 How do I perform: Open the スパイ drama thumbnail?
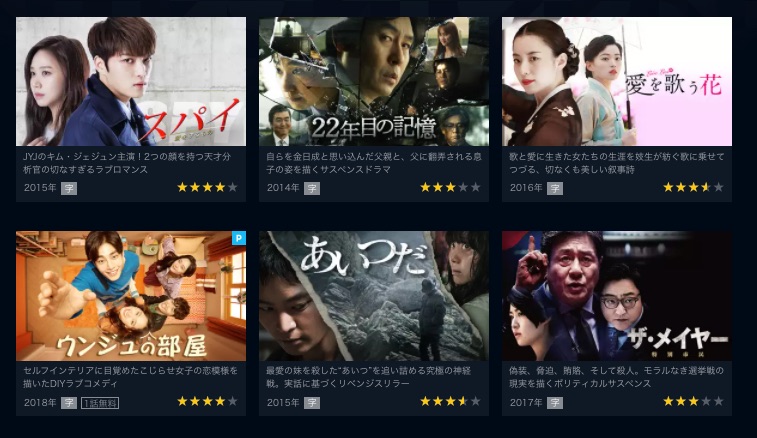pyautogui.click(x=131, y=82)
